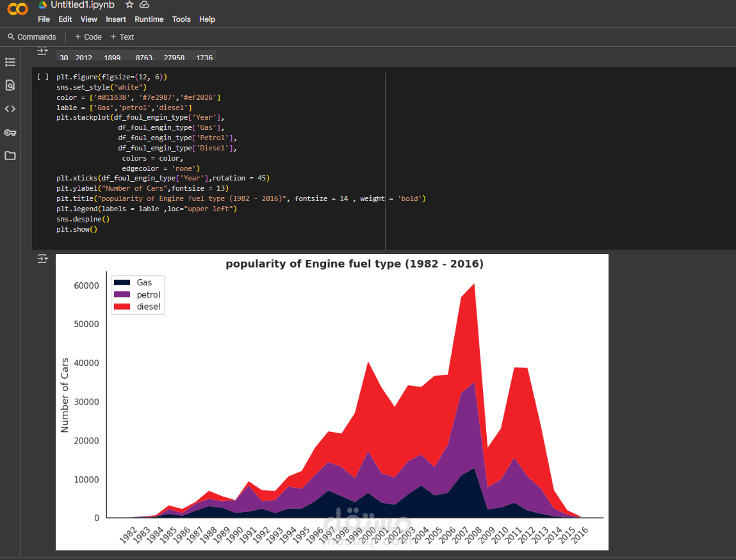736x560 pixels.
Task: Open the Find and replace sidebar icon
Action: tap(10, 85)
